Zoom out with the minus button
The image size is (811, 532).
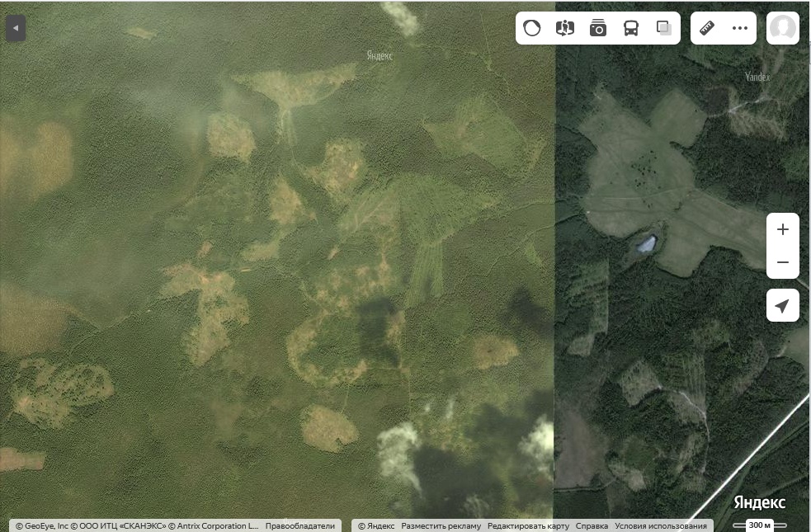click(783, 262)
